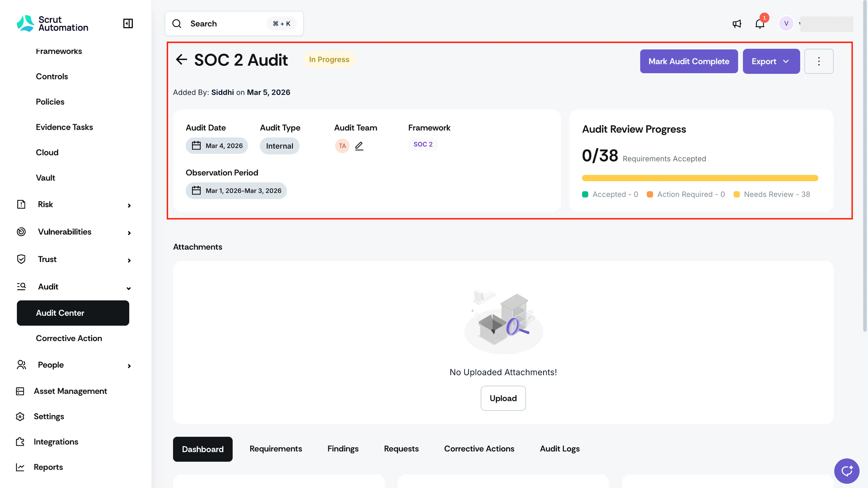Click the orange Action Required legend swatch
This screenshot has height=488, width=868.
tap(650, 194)
